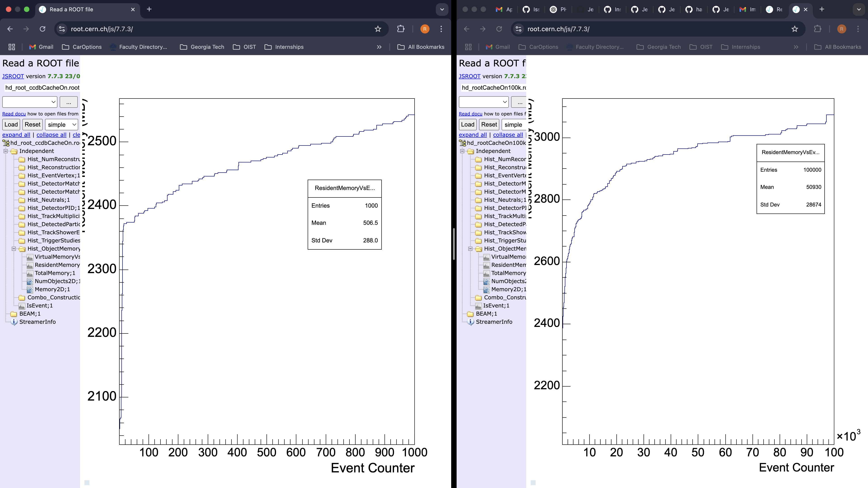Collapse the Independent folder in left tree

[6, 151]
